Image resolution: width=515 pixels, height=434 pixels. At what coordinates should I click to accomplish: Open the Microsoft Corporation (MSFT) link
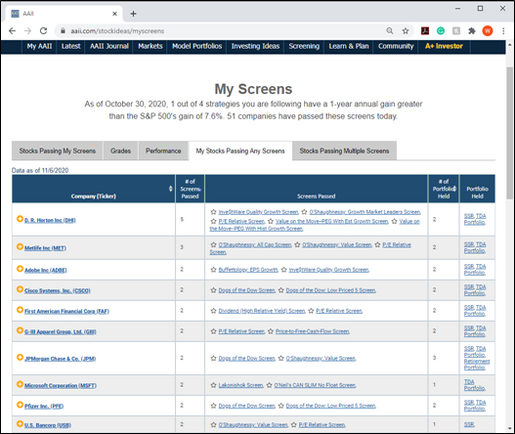tap(61, 386)
